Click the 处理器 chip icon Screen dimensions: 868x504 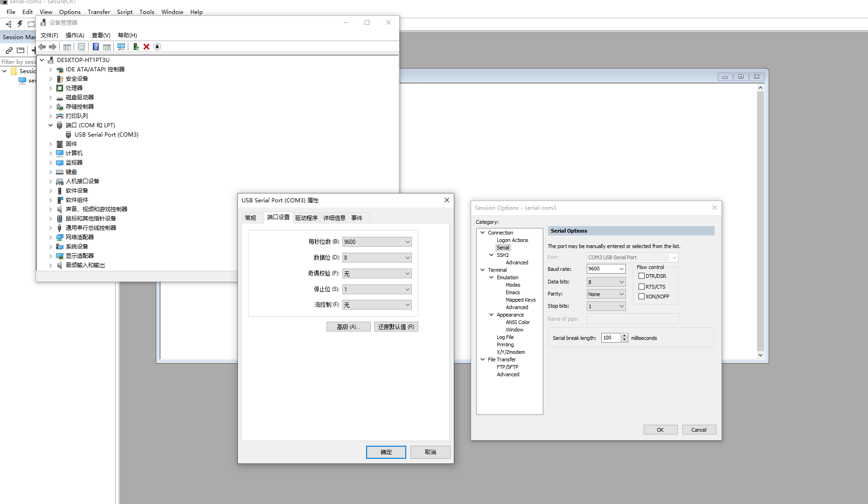click(x=60, y=88)
